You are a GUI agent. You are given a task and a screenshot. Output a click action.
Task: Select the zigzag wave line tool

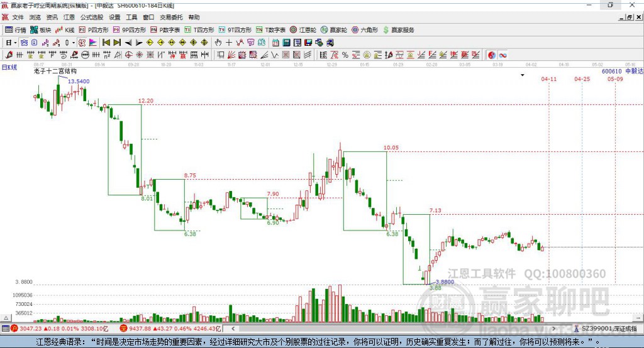point(275,55)
